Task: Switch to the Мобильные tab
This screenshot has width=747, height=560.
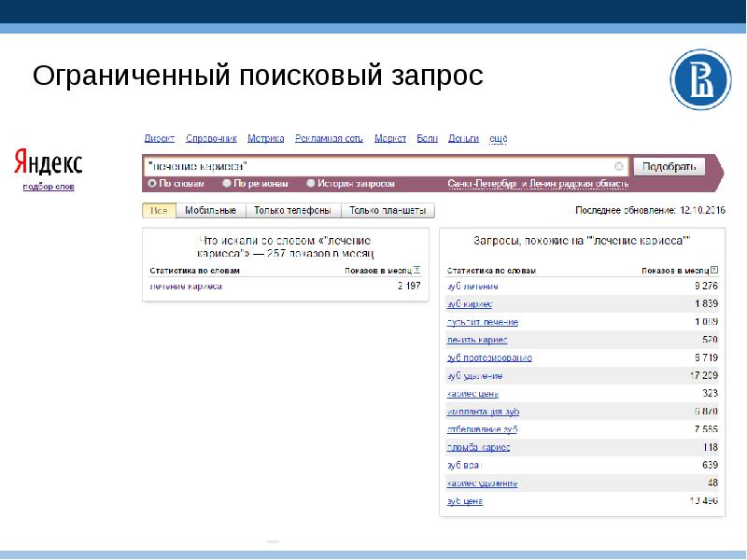Action: (x=214, y=212)
